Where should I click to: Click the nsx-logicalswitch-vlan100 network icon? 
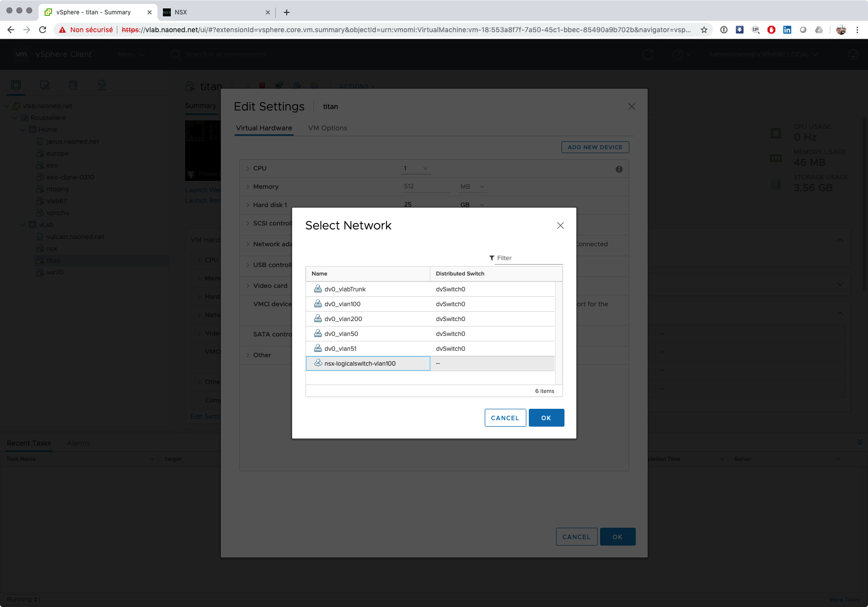click(x=318, y=363)
